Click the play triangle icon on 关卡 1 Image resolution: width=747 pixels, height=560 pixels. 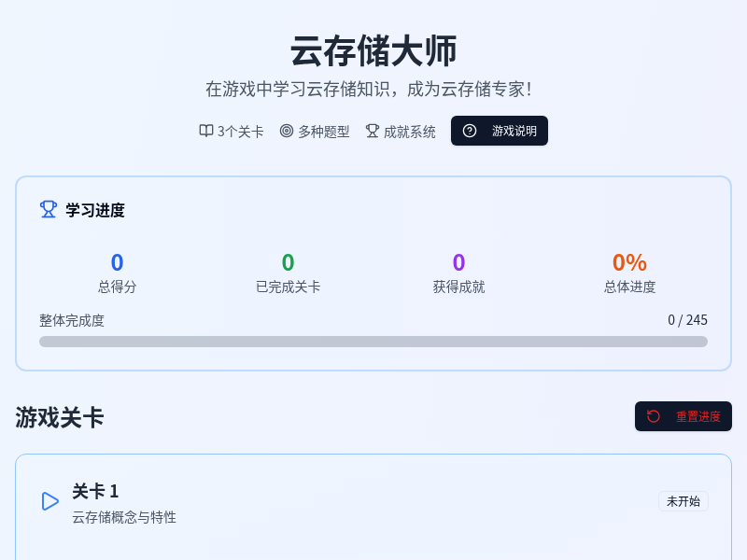tap(50, 501)
